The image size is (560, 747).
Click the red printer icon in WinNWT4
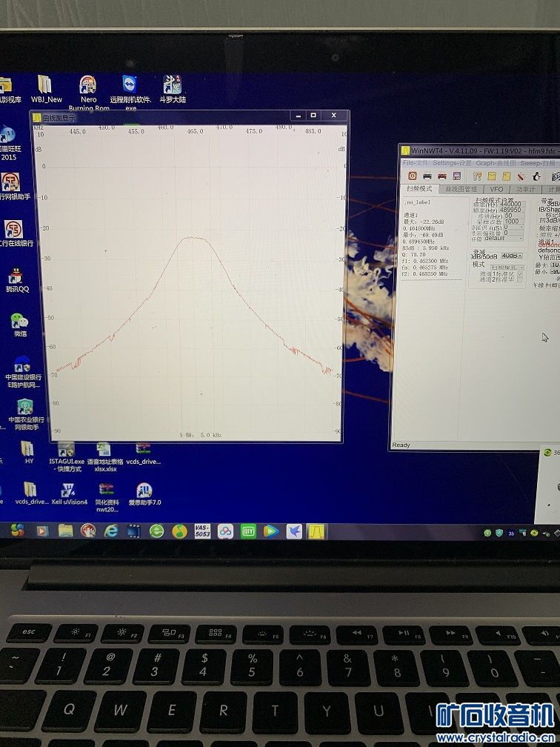pos(442,176)
